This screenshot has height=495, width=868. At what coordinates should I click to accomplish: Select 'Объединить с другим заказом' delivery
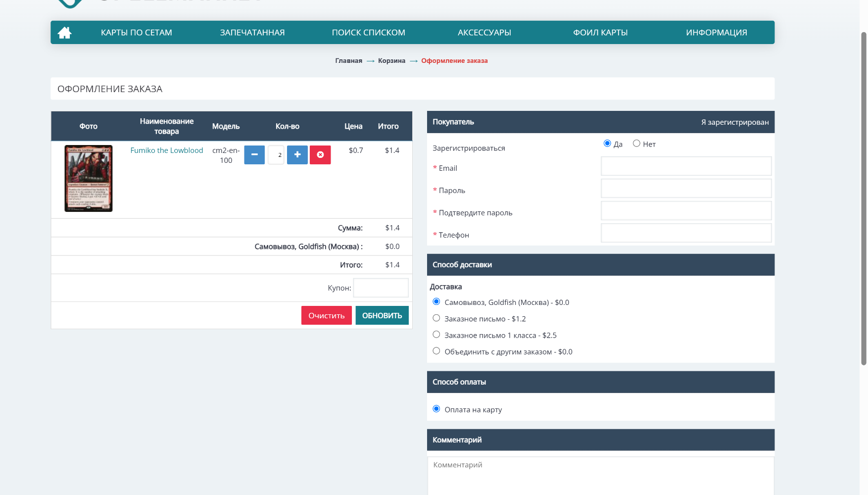tap(436, 351)
